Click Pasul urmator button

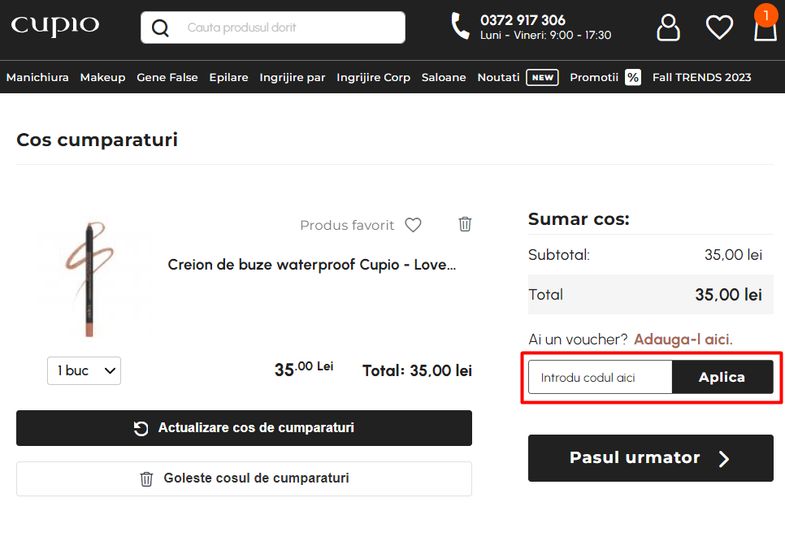pos(651,458)
